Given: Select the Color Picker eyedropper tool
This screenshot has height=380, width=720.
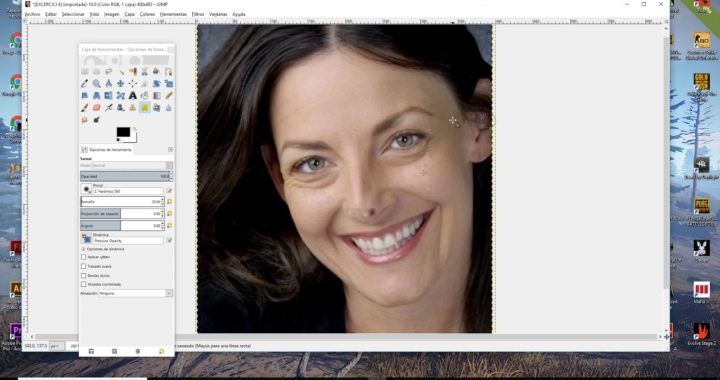Looking at the screenshot, I should pyautogui.click(x=84, y=84).
